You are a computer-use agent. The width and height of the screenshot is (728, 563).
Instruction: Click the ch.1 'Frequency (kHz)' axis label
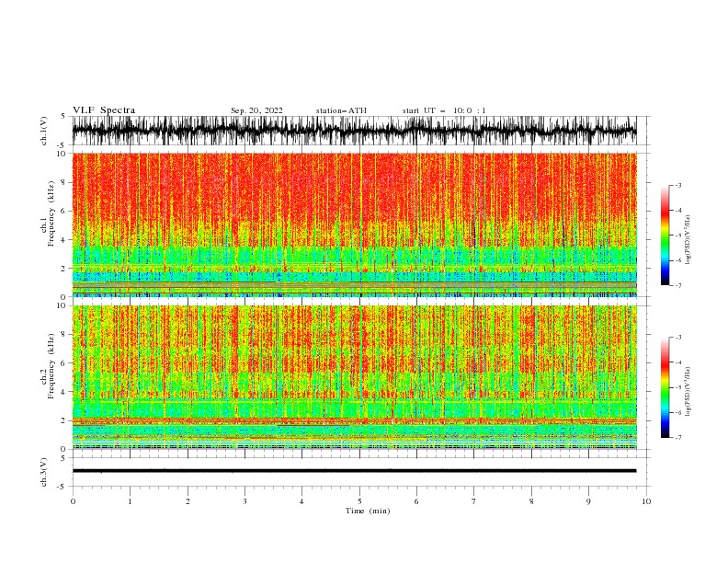51,213
